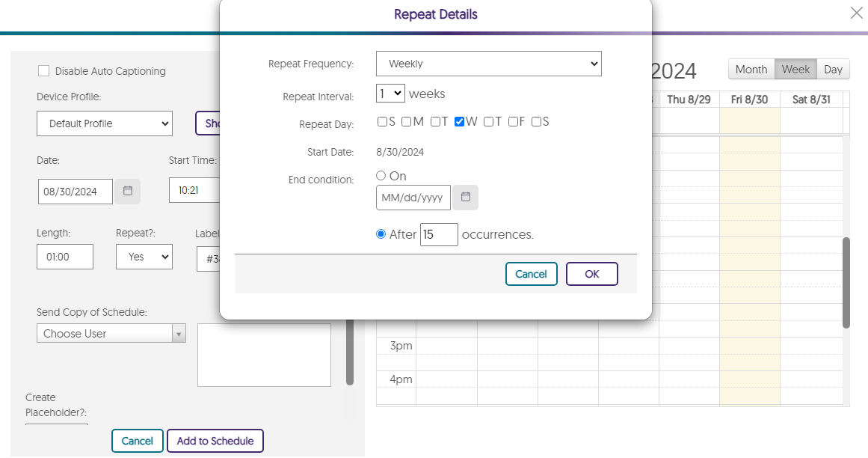Close the scheduling window with the X icon
The image size is (868, 458).
pos(856,13)
